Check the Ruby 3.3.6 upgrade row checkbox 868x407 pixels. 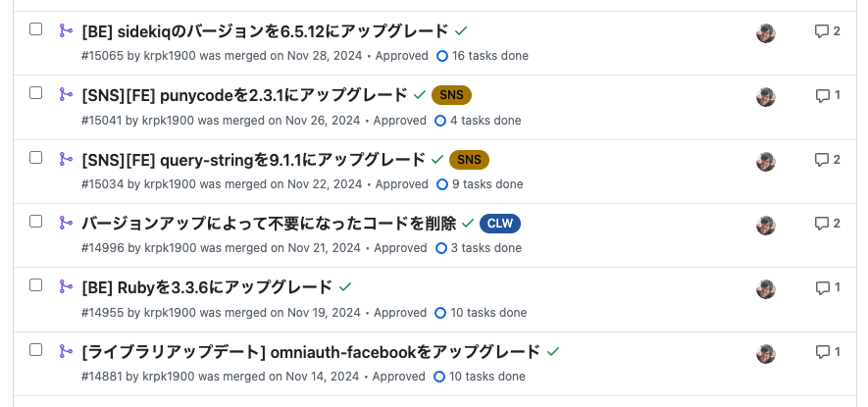(x=36, y=285)
